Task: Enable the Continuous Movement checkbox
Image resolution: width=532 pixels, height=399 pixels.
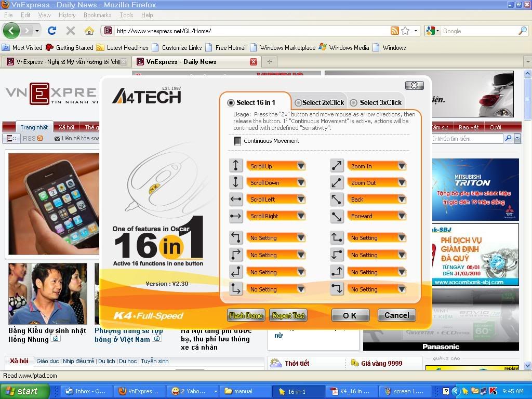Action: tap(237, 140)
